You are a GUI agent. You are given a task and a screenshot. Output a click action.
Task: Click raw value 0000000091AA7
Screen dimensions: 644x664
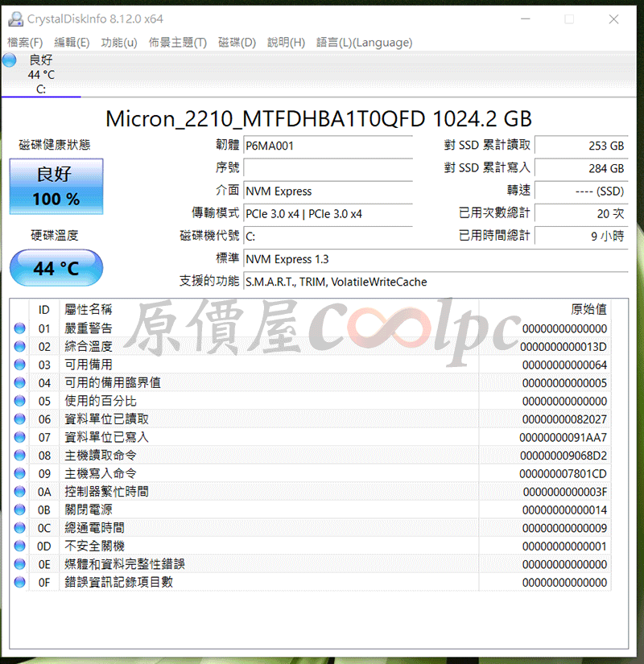[563, 438]
